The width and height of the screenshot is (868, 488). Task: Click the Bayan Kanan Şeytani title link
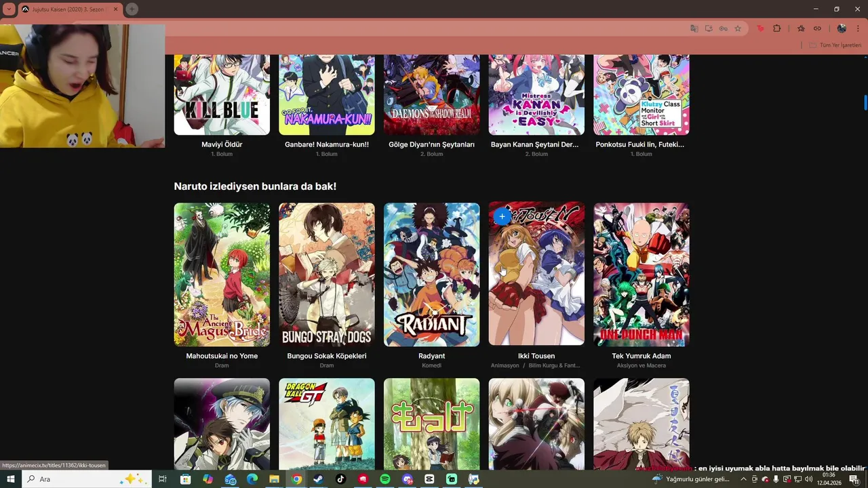[x=535, y=144]
